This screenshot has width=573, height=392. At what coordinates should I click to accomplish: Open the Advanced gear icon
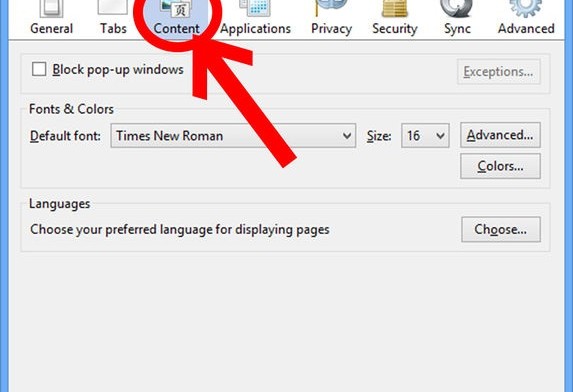pos(526,8)
